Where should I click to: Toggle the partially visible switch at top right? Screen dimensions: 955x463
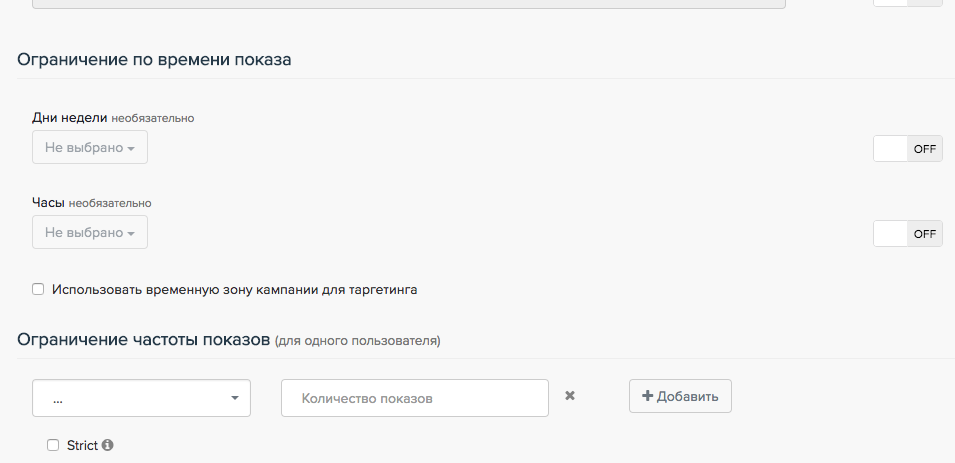(907, 3)
